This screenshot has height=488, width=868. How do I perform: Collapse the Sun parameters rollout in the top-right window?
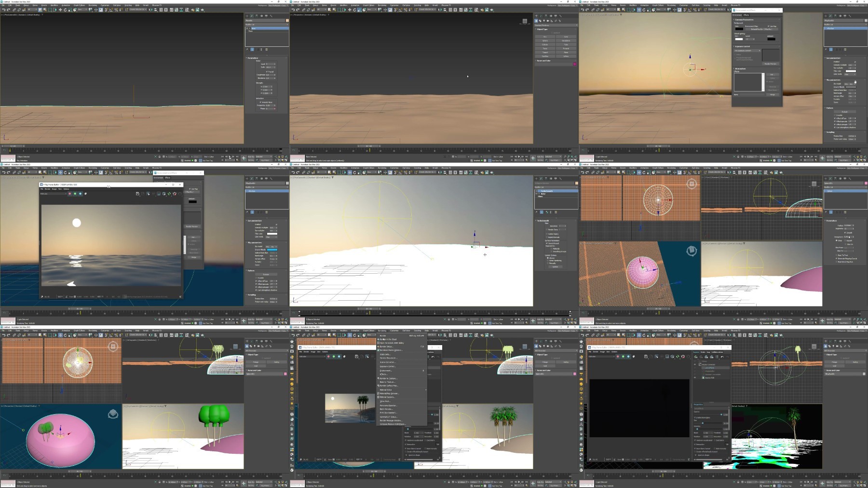click(833, 58)
